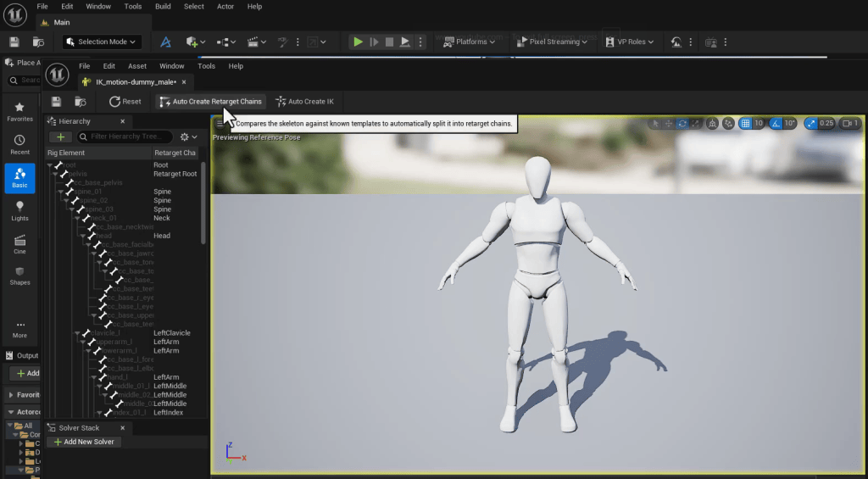868x479 pixels.
Task: Save the IK rig asset with disk icon
Action: (56, 102)
